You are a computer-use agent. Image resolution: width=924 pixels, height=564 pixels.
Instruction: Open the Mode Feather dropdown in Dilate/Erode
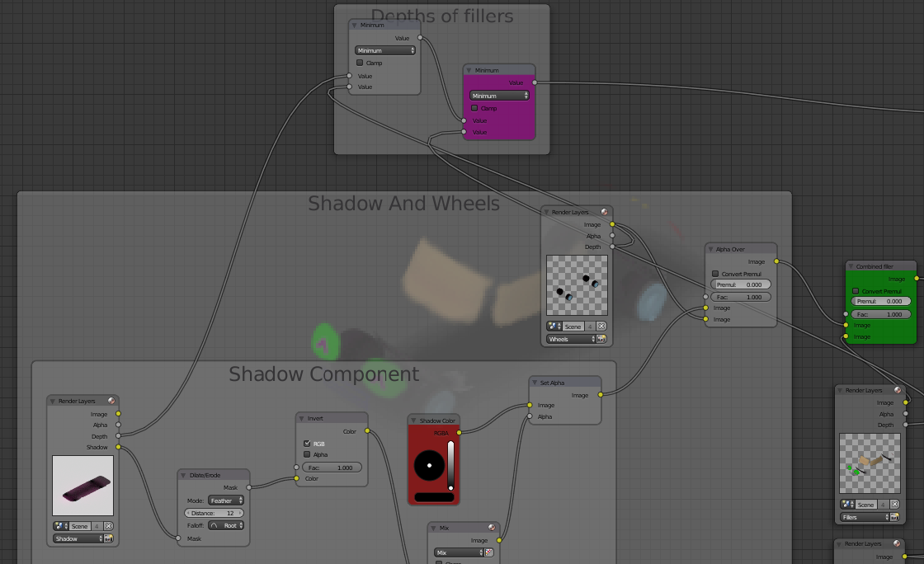225,501
